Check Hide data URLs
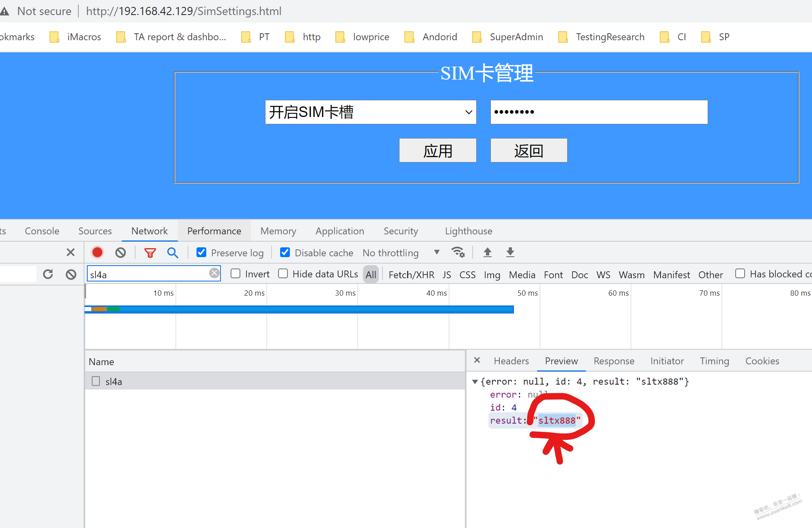The width and height of the screenshot is (812, 528). pos(283,273)
